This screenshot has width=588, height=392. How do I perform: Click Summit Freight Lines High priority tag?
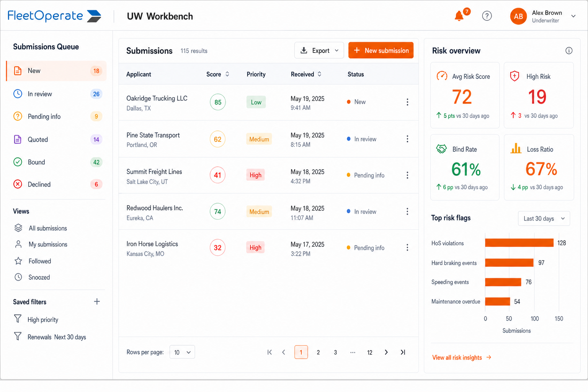tap(255, 175)
